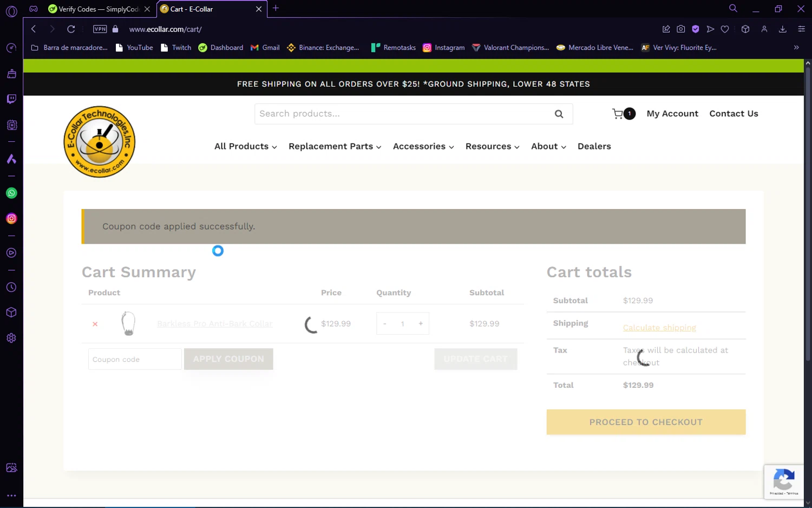Viewport: 812px width, 508px height.
Task: Open the GX Control speedometer icon in sidebar
Action: [11, 48]
